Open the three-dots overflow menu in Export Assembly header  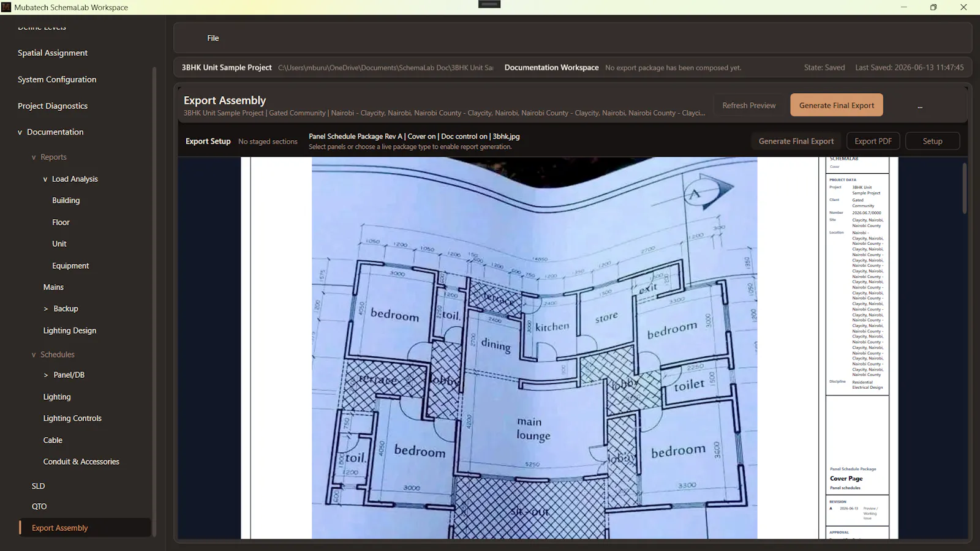tap(919, 105)
